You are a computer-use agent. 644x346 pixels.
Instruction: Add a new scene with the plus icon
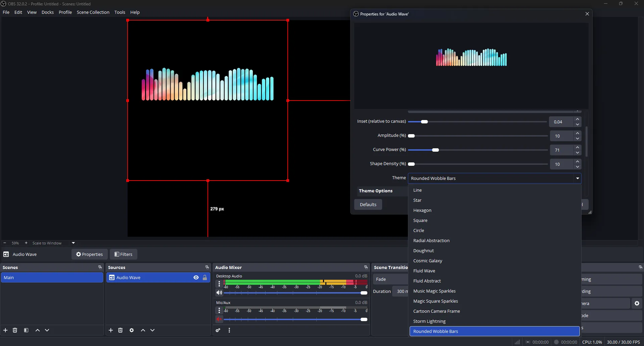(5, 330)
